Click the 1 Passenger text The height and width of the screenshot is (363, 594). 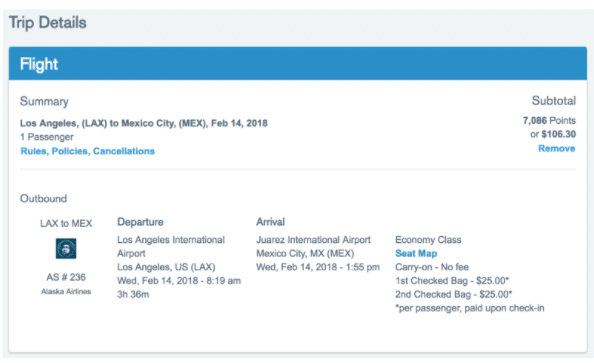point(47,137)
